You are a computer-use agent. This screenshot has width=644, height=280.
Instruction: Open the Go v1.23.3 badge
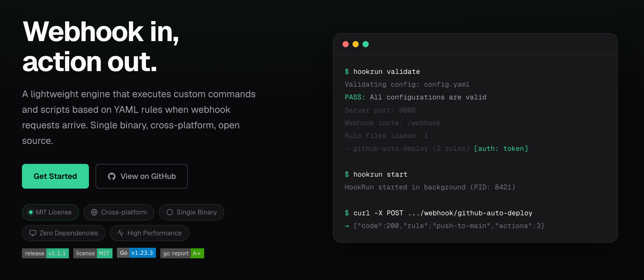[x=136, y=253]
